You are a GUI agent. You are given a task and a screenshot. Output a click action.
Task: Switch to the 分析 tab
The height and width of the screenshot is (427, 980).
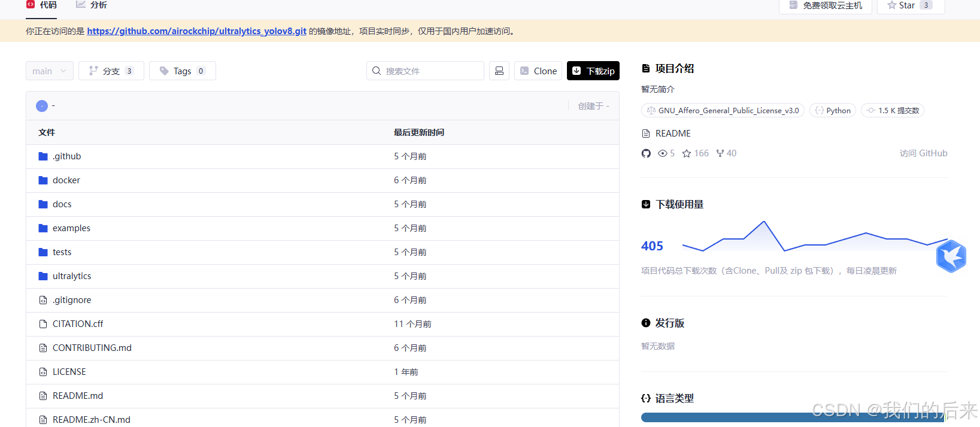pos(92,5)
